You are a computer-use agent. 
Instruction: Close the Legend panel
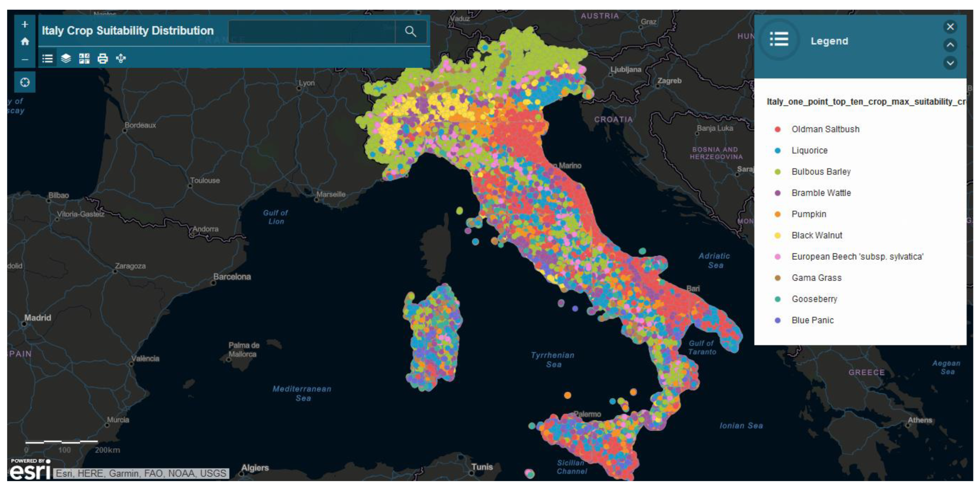(950, 27)
